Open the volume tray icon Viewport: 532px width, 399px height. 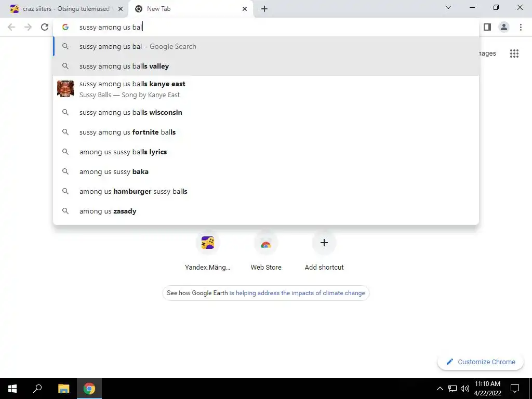(x=465, y=389)
